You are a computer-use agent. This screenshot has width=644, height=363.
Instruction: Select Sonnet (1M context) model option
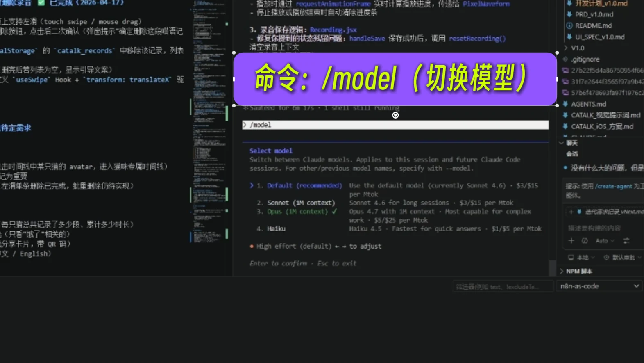[x=301, y=203]
